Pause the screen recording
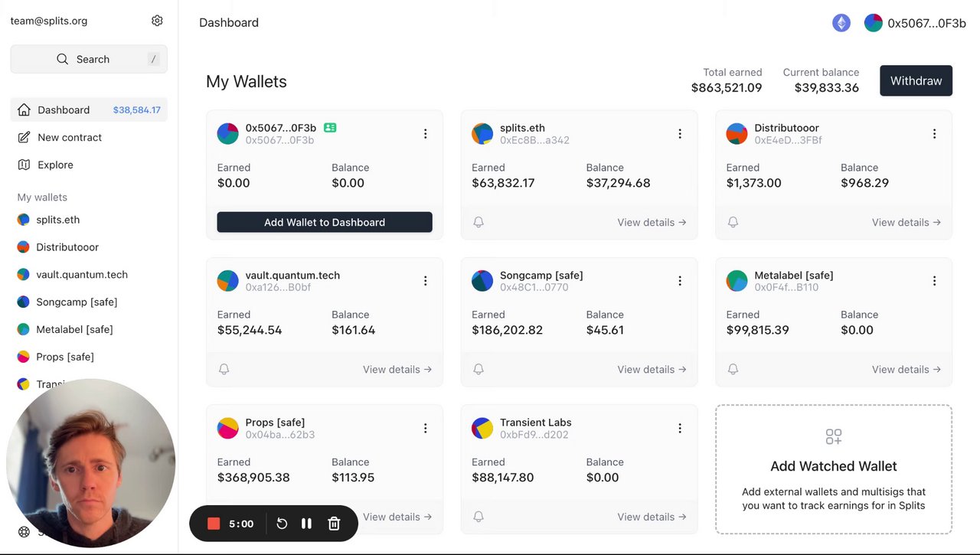The image size is (980, 555). point(306,524)
